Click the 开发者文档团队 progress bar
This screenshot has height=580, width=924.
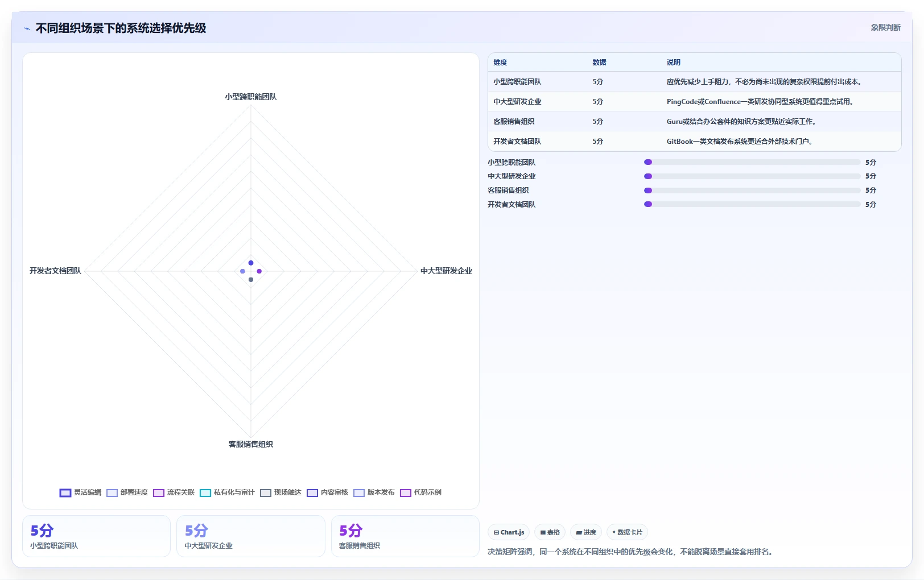point(752,204)
